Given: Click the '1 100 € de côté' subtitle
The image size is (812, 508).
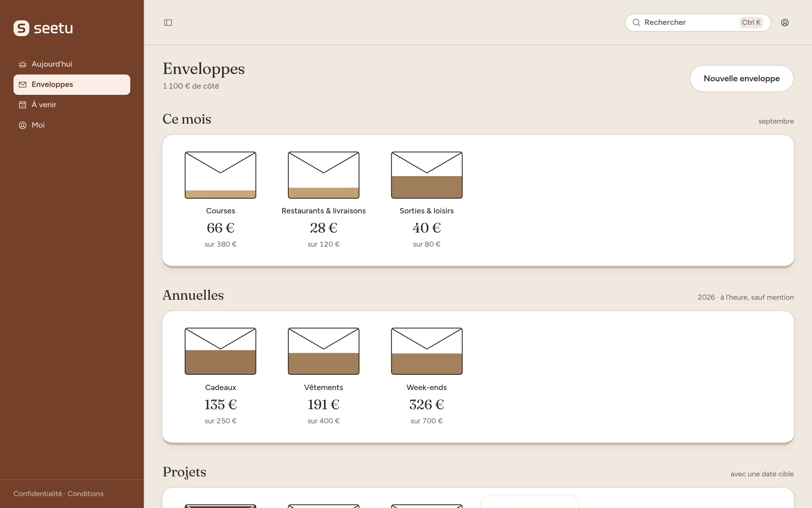Looking at the screenshot, I should 191,86.
